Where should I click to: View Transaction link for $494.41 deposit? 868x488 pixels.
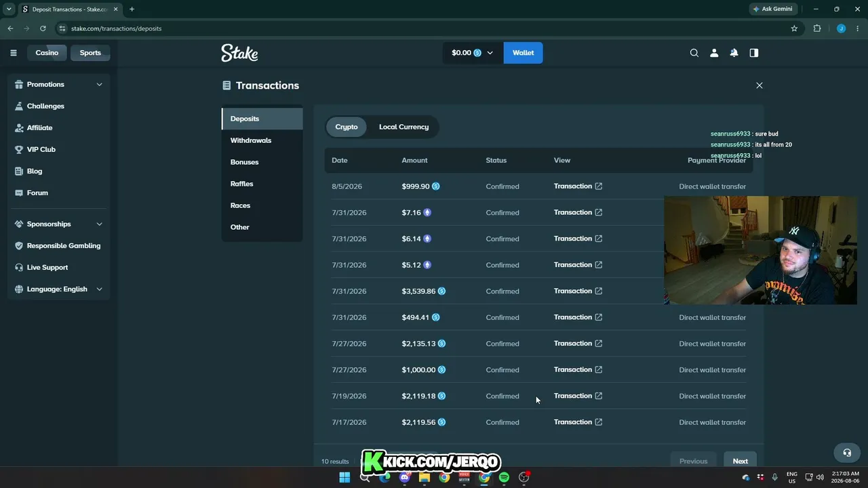coord(578,317)
